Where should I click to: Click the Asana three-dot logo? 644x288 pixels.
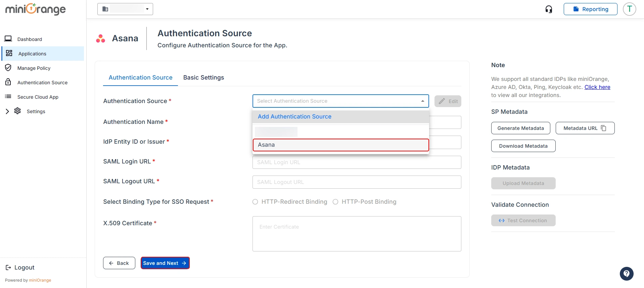pos(100,39)
